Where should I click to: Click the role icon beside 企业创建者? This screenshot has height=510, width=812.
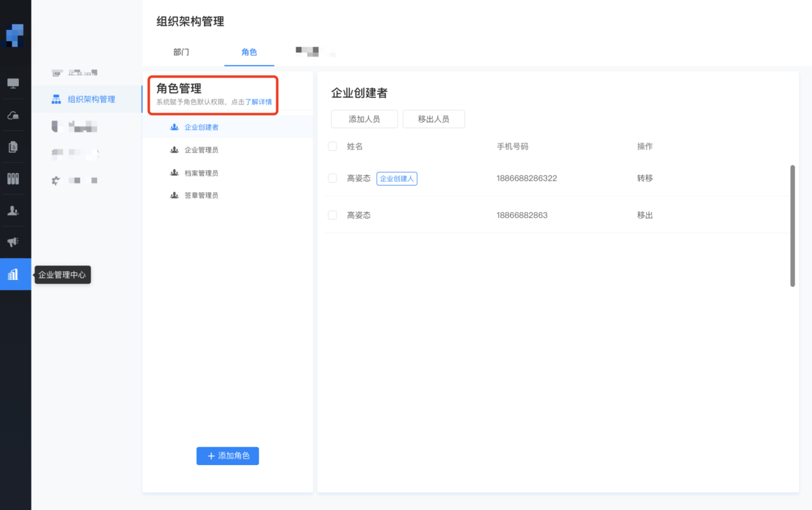(x=174, y=127)
